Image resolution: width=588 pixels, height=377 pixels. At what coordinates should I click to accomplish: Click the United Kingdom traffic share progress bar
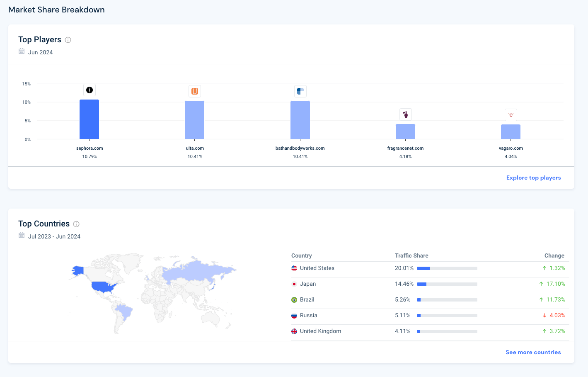tap(447, 331)
